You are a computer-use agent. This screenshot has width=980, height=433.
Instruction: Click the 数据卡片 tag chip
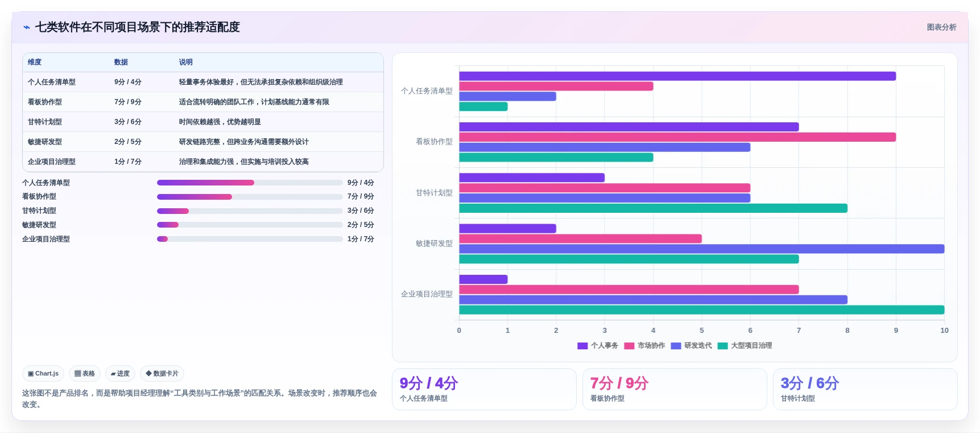click(162, 374)
